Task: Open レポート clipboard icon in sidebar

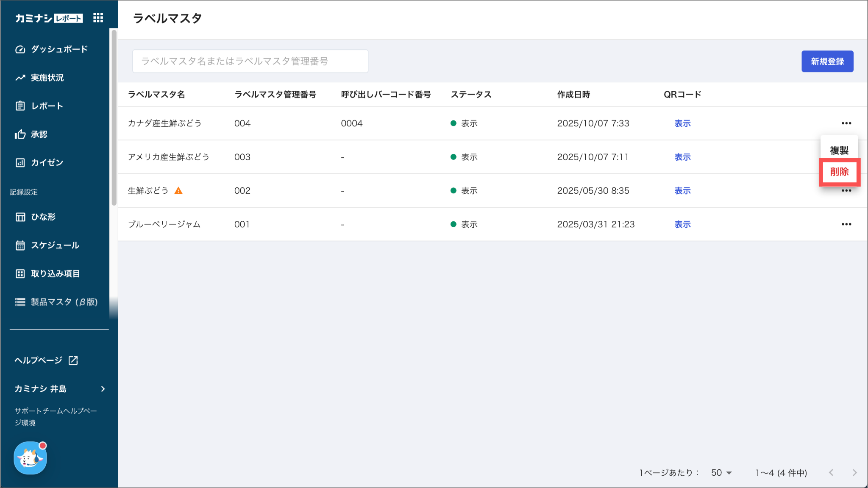Action: [x=20, y=106]
